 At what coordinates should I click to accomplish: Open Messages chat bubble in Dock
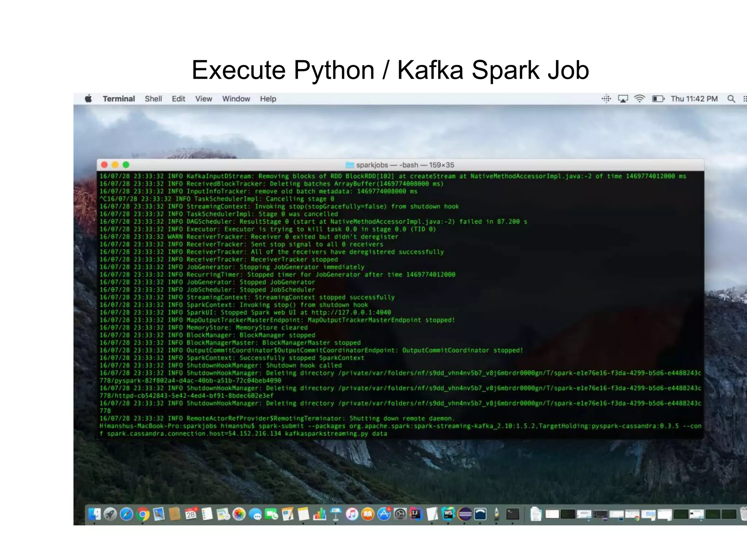point(255,514)
